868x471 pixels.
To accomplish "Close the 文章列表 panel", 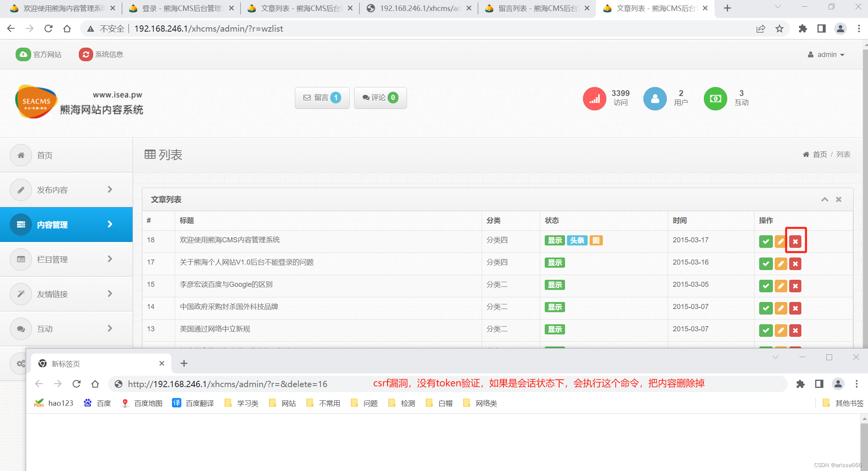I will (x=838, y=199).
